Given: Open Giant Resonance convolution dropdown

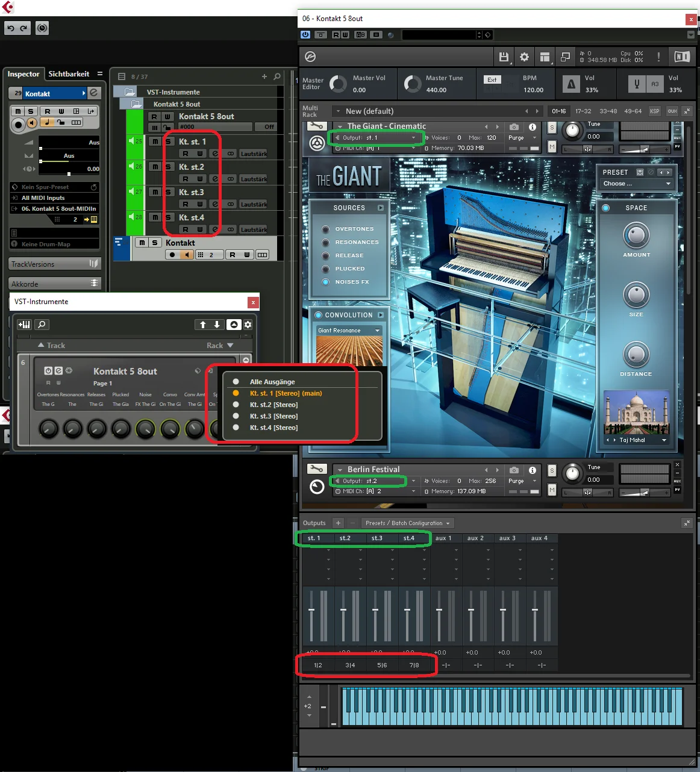Looking at the screenshot, I should click(x=349, y=331).
